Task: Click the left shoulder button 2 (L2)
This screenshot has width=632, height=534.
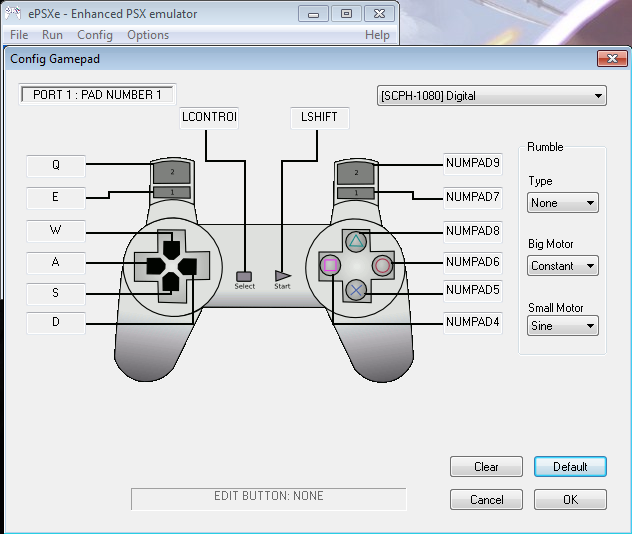Action: [x=172, y=172]
